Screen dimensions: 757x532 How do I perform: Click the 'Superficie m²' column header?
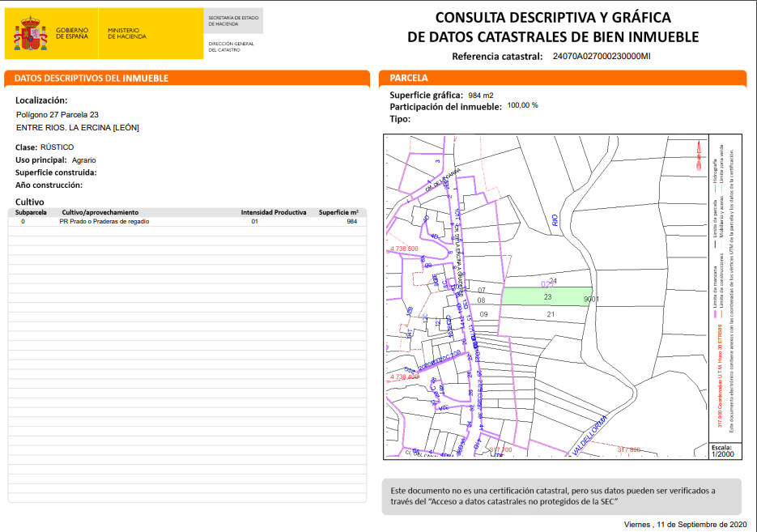pyautogui.click(x=338, y=212)
